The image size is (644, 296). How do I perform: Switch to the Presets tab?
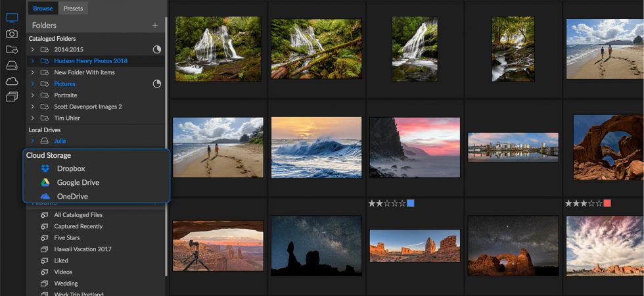(x=73, y=8)
